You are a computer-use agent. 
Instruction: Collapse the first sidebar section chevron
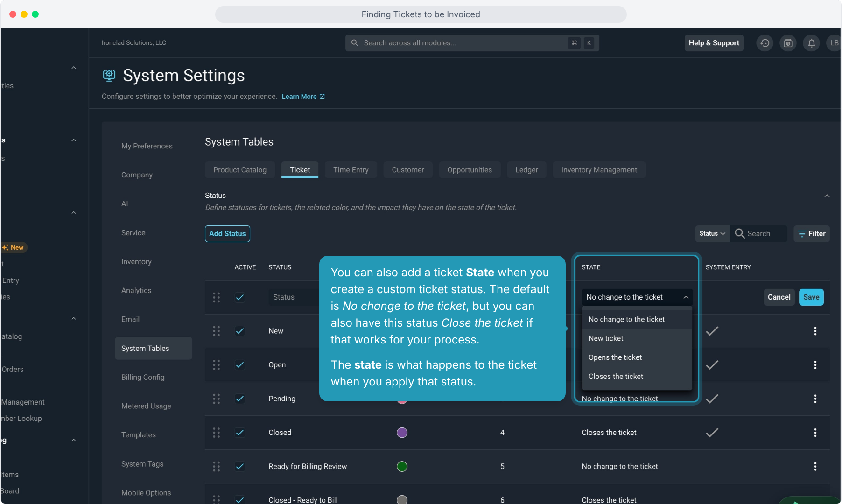(74, 68)
